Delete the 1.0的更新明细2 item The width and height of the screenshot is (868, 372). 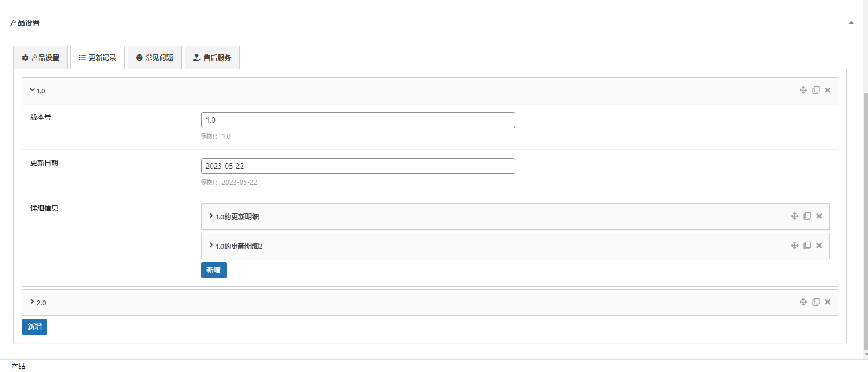click(819, 246)
